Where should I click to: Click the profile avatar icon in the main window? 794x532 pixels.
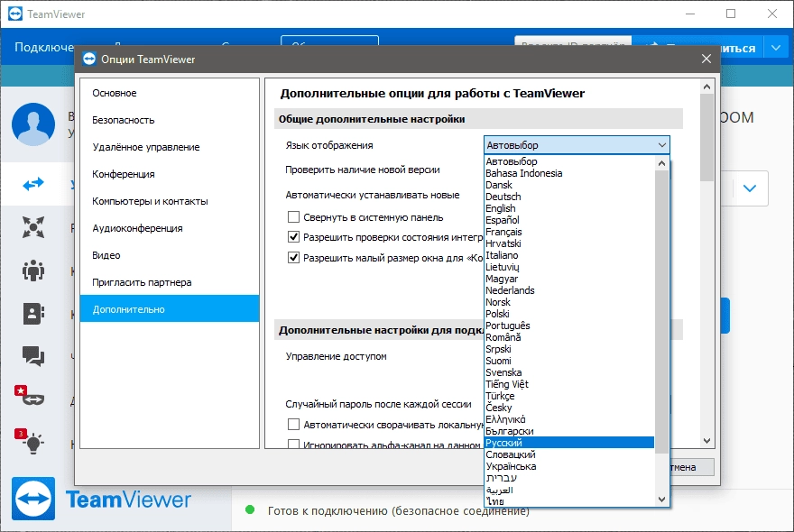[33, 124]
